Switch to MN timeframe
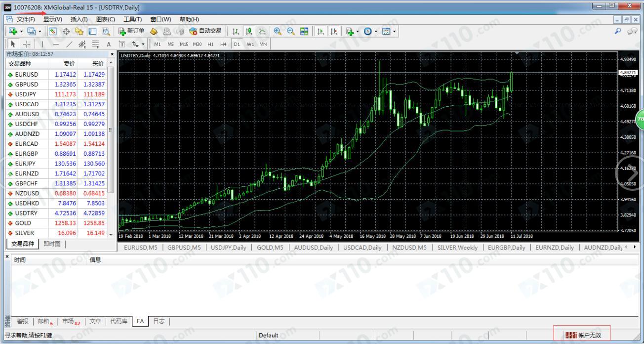The width and height of the screenshot is (644, 344). (263, 44)
